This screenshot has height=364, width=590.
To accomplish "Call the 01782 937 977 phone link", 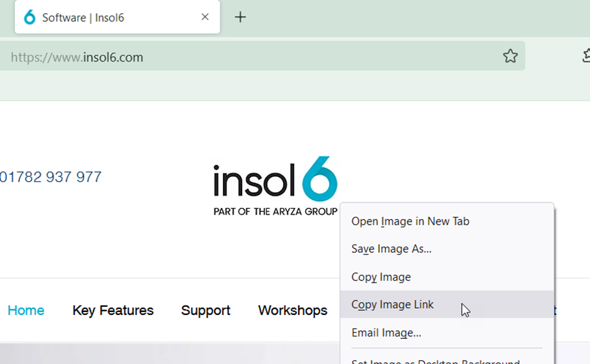I will coord(51,177).
